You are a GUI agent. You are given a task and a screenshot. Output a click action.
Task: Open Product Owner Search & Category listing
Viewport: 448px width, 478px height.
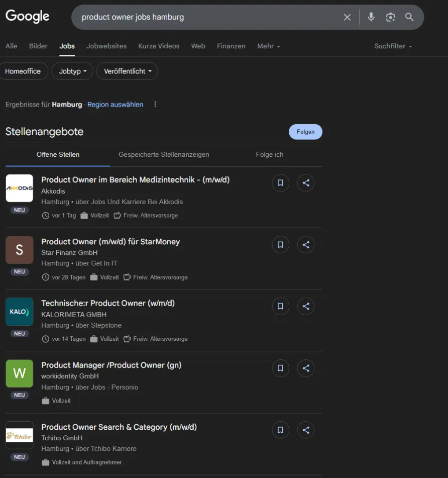pos(119,427)
